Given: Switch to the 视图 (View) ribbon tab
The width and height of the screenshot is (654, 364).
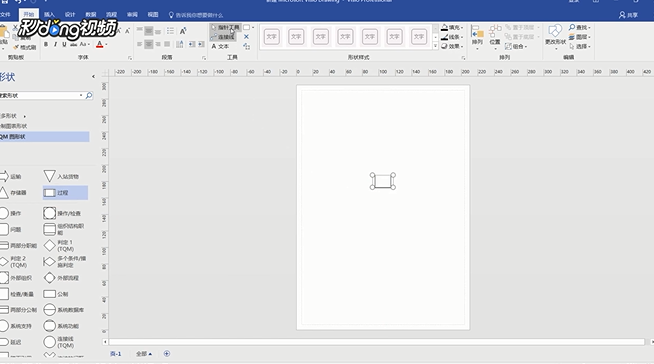Looking at the screenshot, I should pos(153,15).
